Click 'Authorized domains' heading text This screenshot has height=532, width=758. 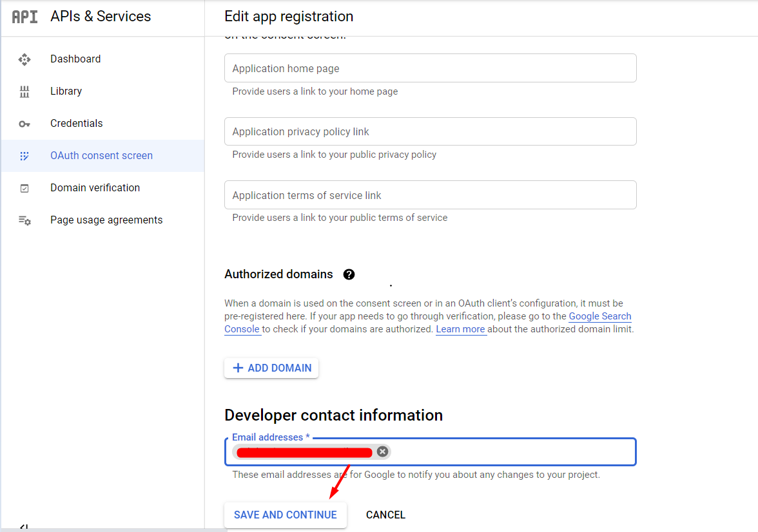point(278,274)
